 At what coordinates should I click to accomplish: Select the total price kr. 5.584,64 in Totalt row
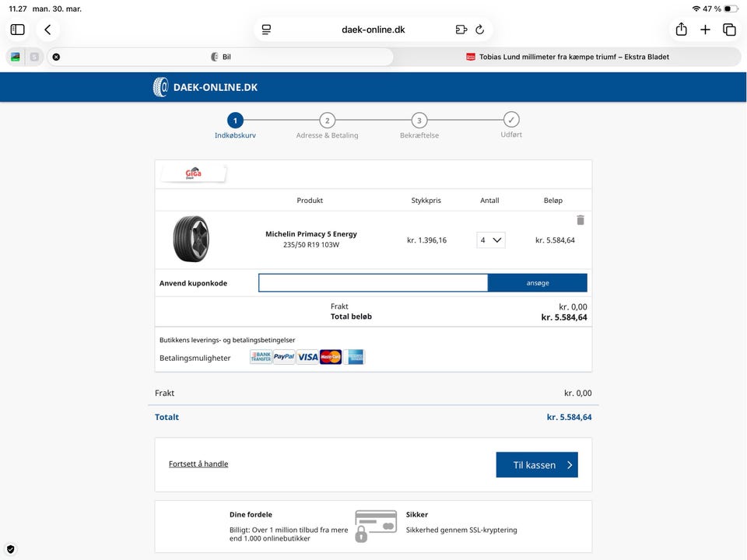[x=569, y=417]
